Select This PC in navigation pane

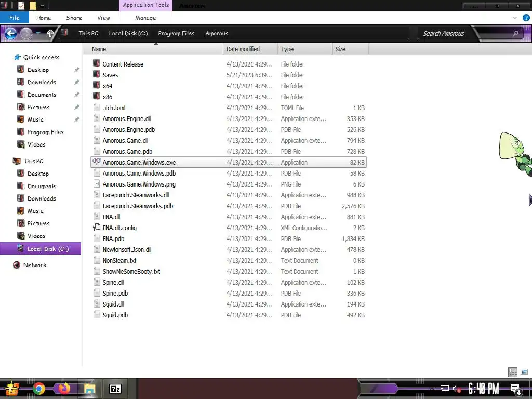(x=33, y=161)
